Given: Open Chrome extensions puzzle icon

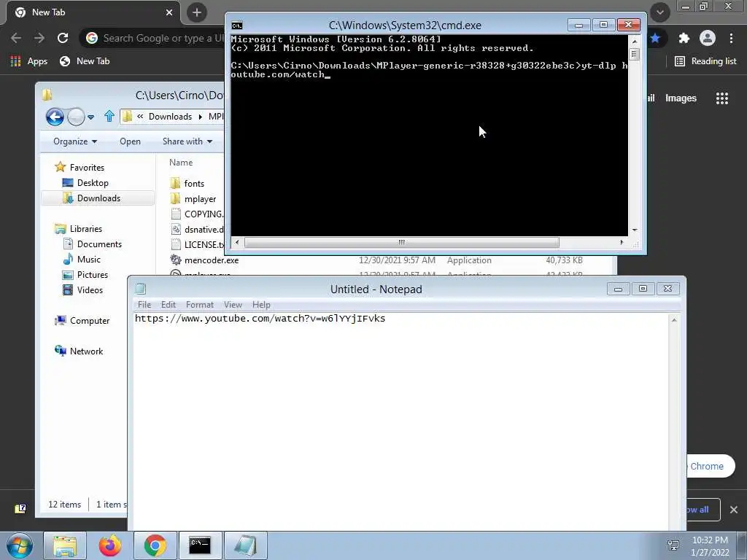Looking at the screenshot, I should click(684, 38).
